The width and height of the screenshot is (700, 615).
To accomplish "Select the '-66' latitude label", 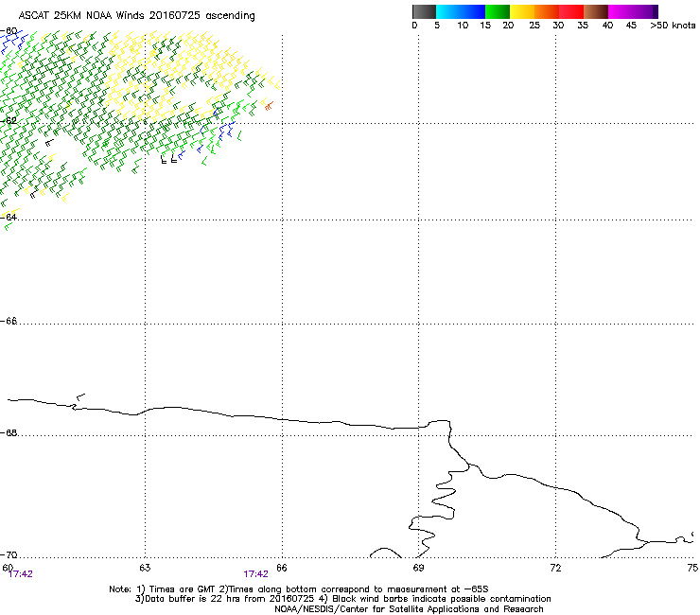I will point(9,321).
